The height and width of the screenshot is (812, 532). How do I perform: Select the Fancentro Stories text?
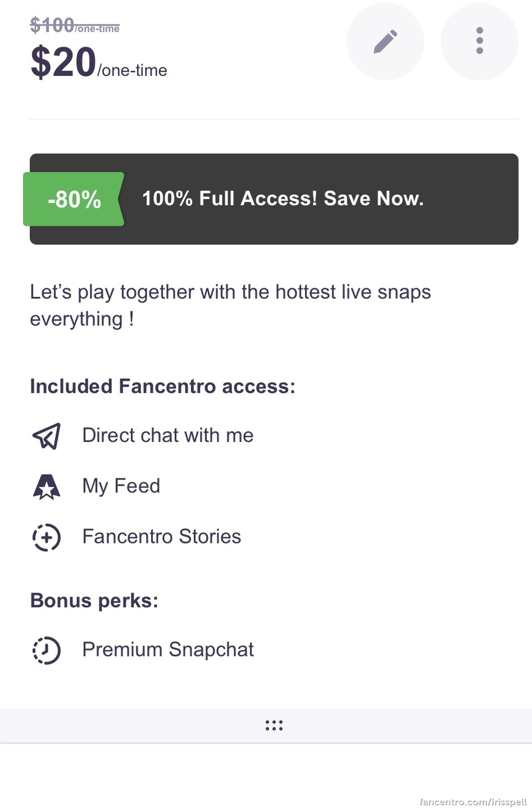click(162, 537)
